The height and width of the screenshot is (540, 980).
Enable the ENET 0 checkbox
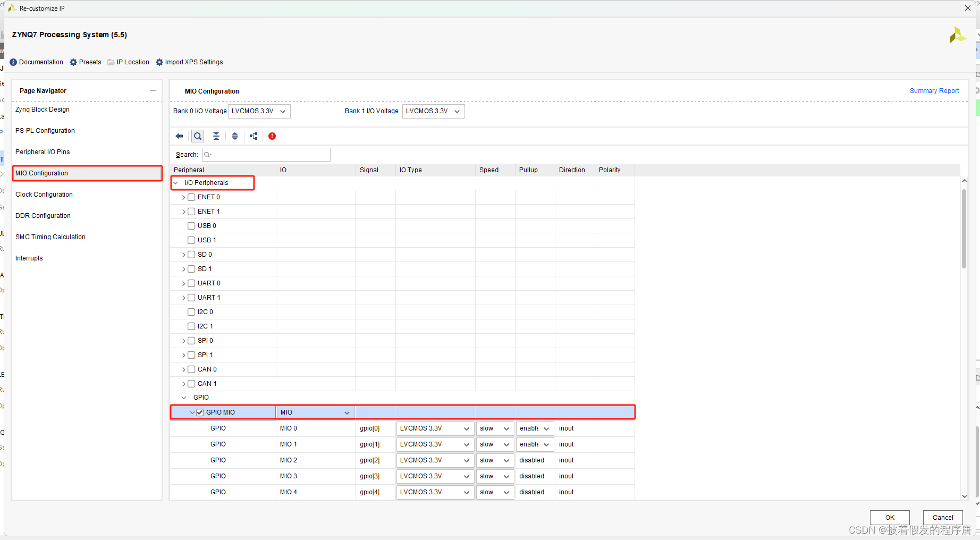(x=191, y=197)
